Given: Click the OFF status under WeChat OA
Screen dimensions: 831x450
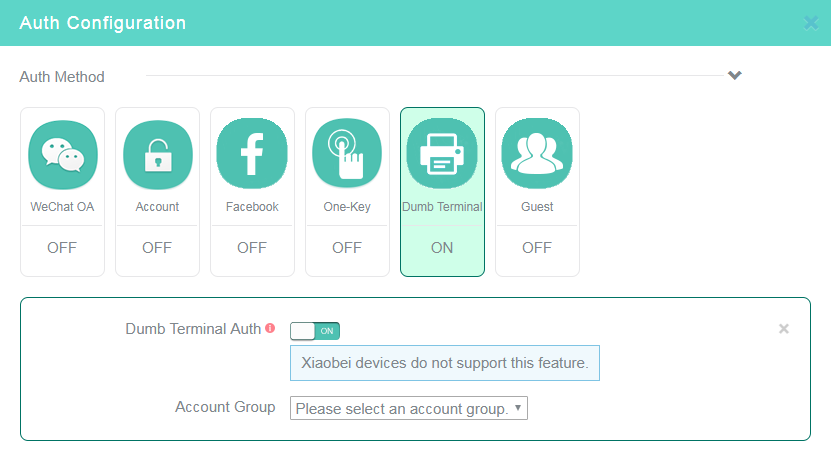Looking at the screenshot, I should pyautogui.click(x=62, y=248).
